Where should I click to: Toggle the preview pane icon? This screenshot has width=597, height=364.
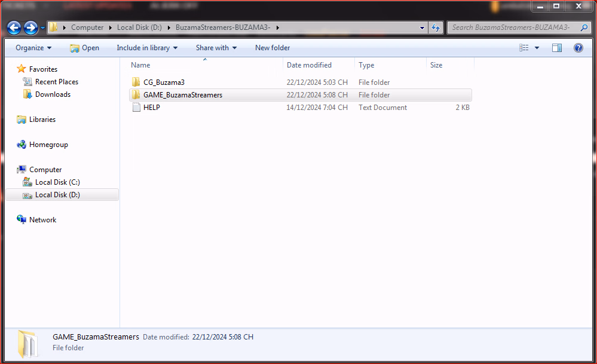point(557,48)
